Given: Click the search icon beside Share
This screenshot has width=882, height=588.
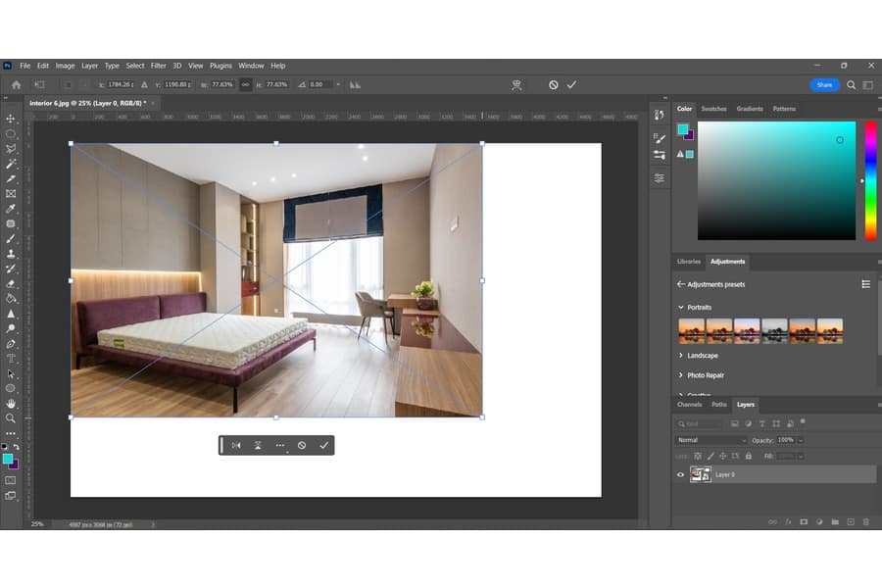Looking at the screenshot, I should [x=851, y=85].
